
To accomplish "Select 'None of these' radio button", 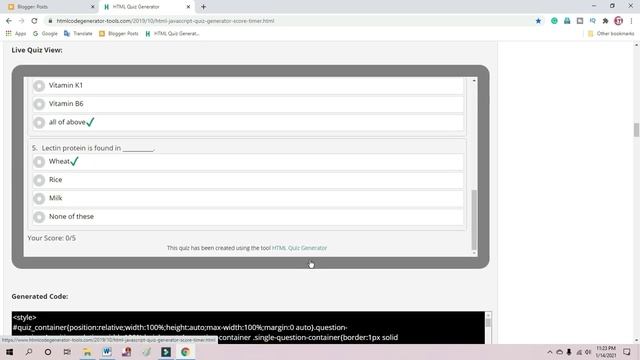I will point(39,217).
